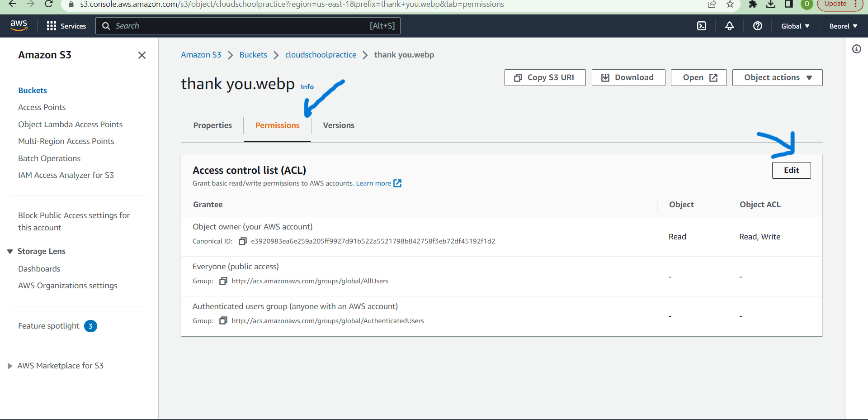This screenshot has height=420, width=868.
Task: Click the AWS logo home icon
Action: (19, 26)
